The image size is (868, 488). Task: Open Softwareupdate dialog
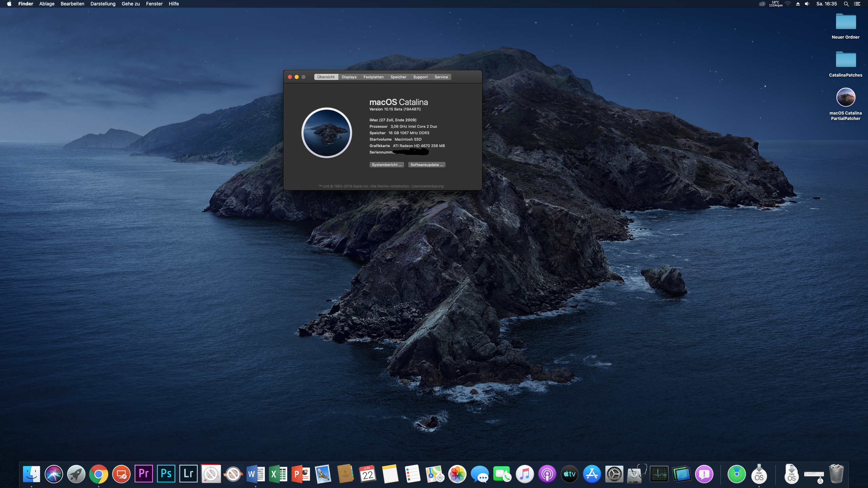(426, 164)
